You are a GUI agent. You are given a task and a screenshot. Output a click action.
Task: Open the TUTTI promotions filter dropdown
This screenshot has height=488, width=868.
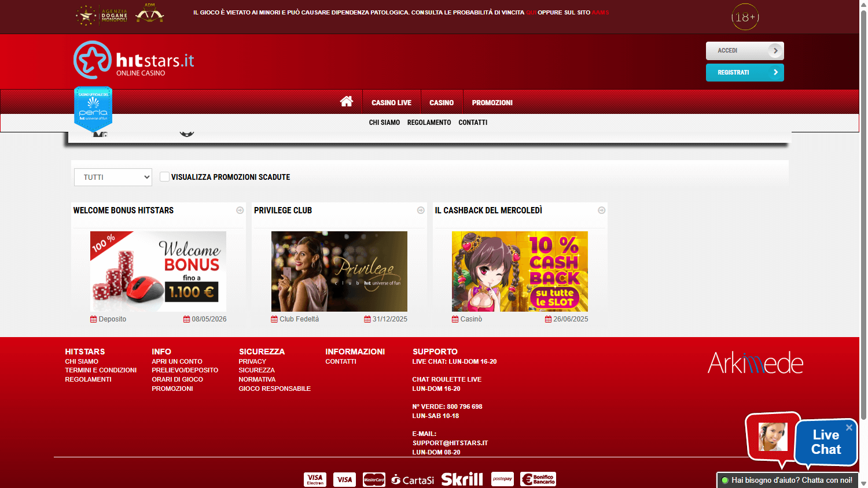point(113,177)
